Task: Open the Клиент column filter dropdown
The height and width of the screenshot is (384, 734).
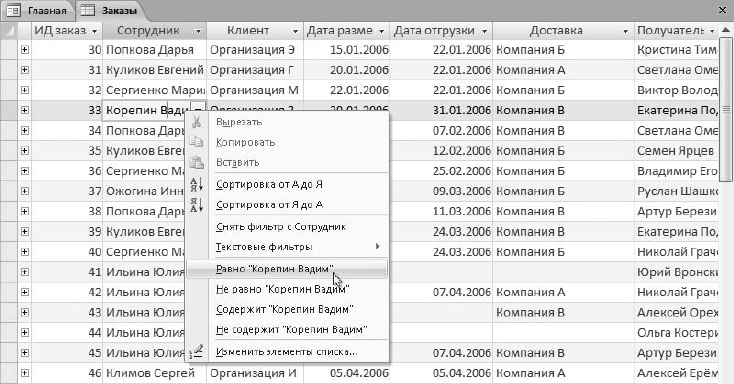Action: tap(295, 31)
